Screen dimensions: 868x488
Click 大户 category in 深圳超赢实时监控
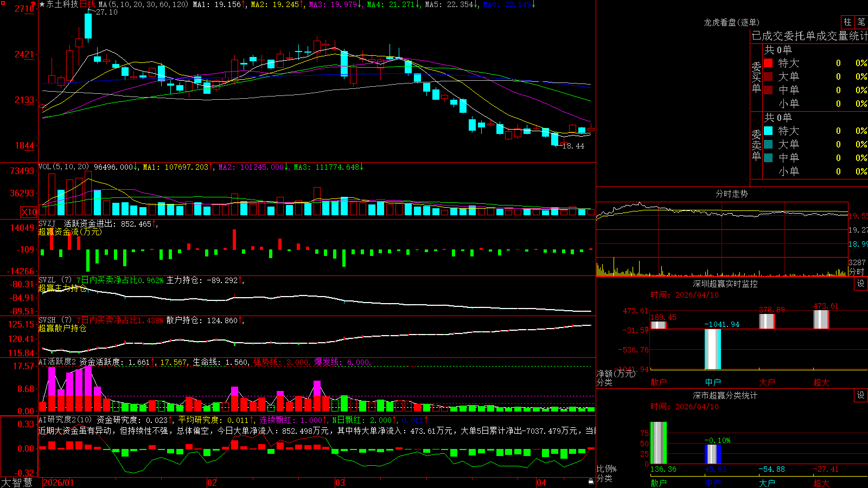[x=767, y=382]
